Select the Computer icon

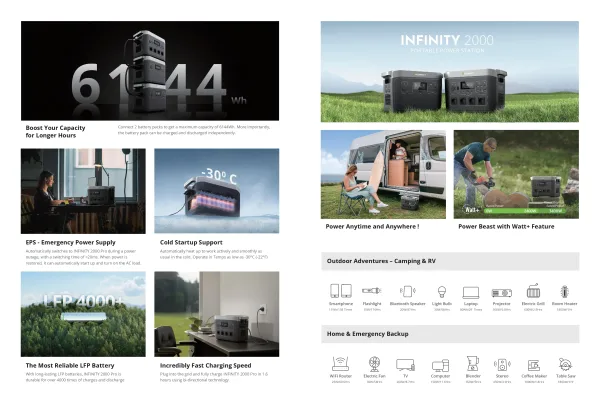pos(440,365)
